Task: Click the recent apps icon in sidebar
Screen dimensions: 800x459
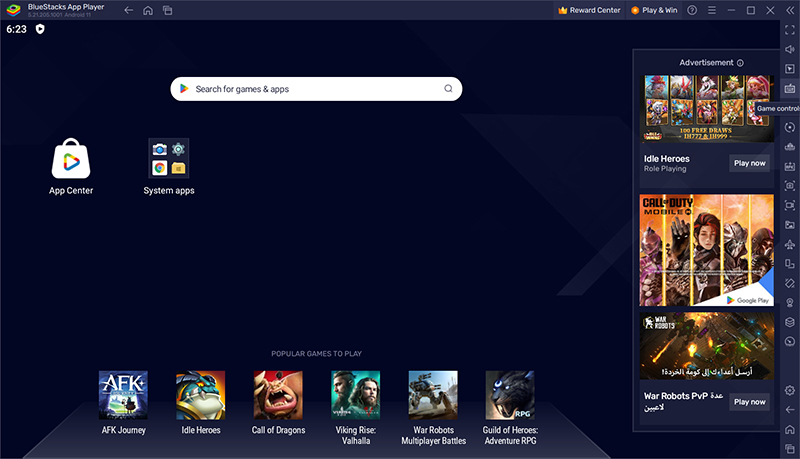Action: pyautogui.click(x=789, y=449)
